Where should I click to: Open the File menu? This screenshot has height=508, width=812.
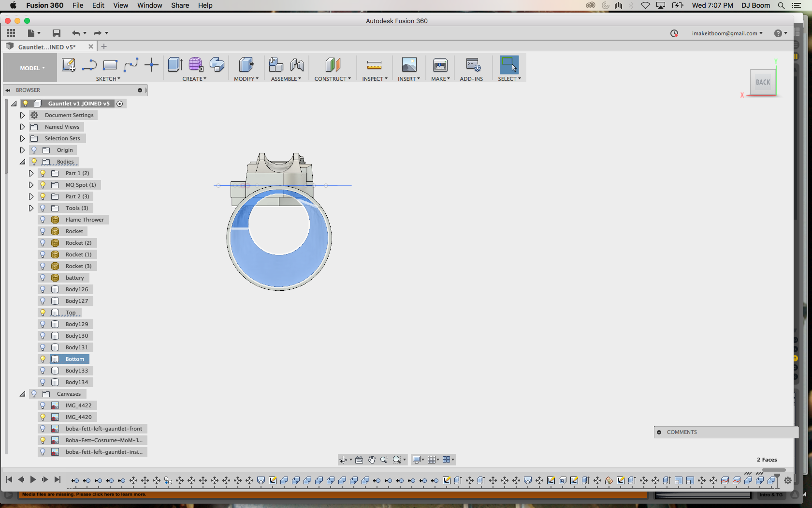pos(78,5)
